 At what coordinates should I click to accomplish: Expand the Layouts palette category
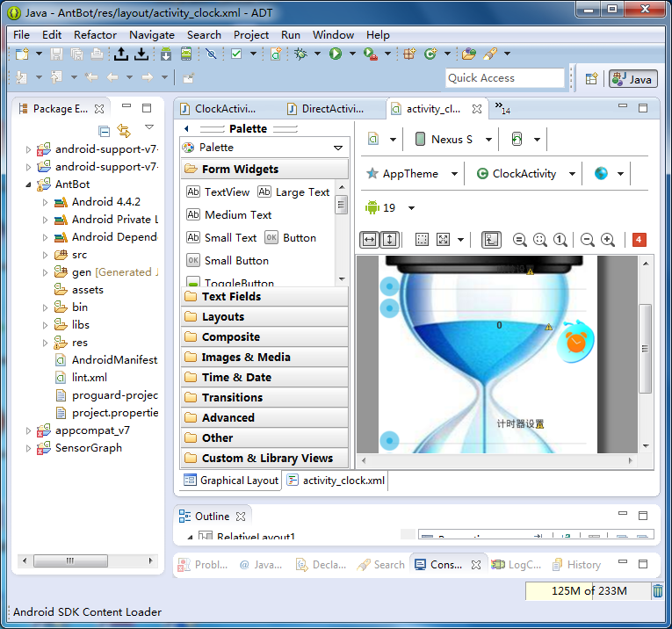[x=222, y=316]
